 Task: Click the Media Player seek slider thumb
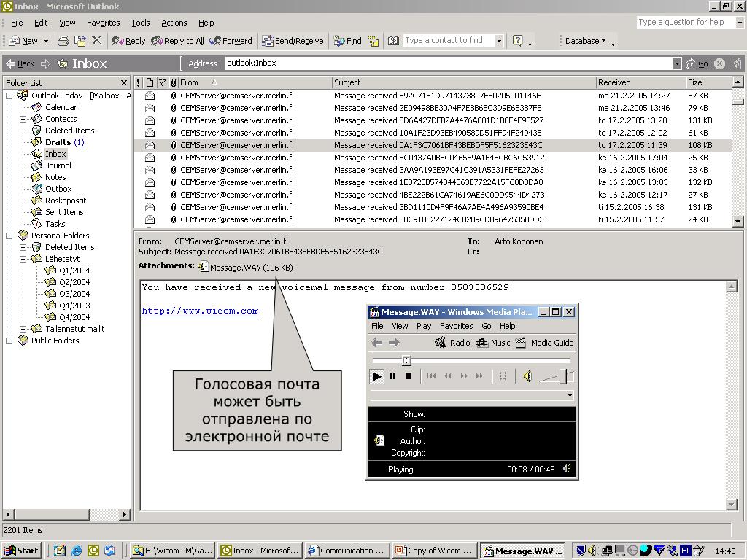click(406, 360)
